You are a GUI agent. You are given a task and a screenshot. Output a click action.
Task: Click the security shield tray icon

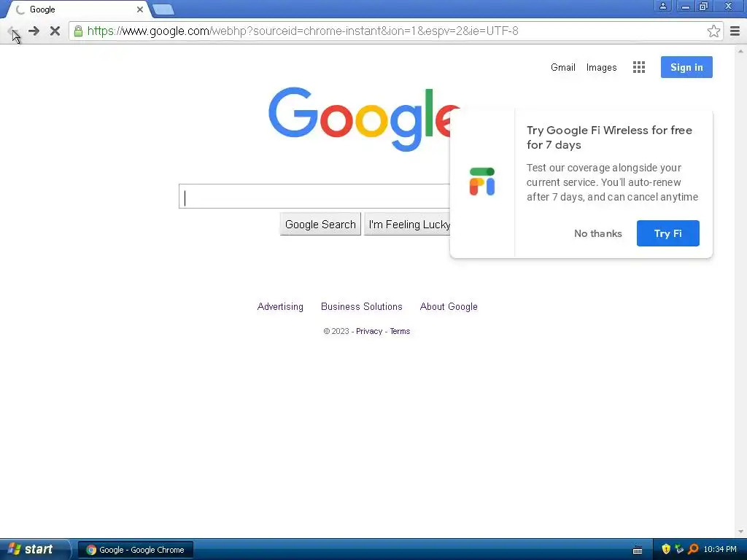click(x=666, y=549)
